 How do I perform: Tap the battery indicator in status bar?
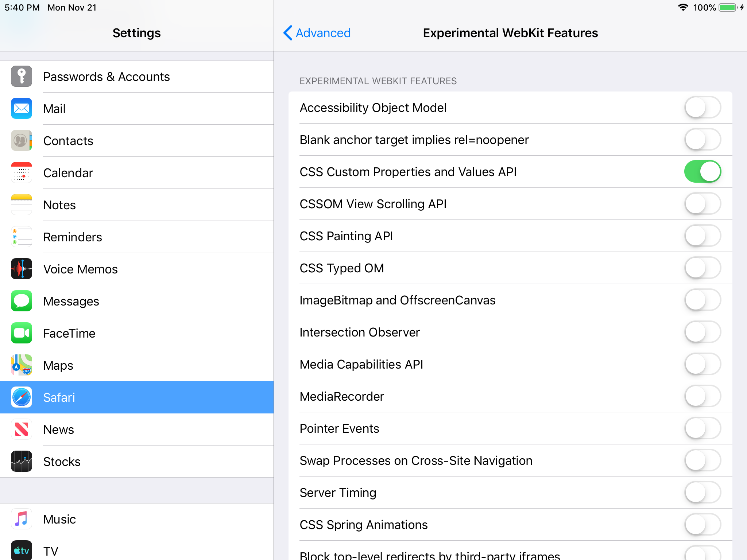728,8
